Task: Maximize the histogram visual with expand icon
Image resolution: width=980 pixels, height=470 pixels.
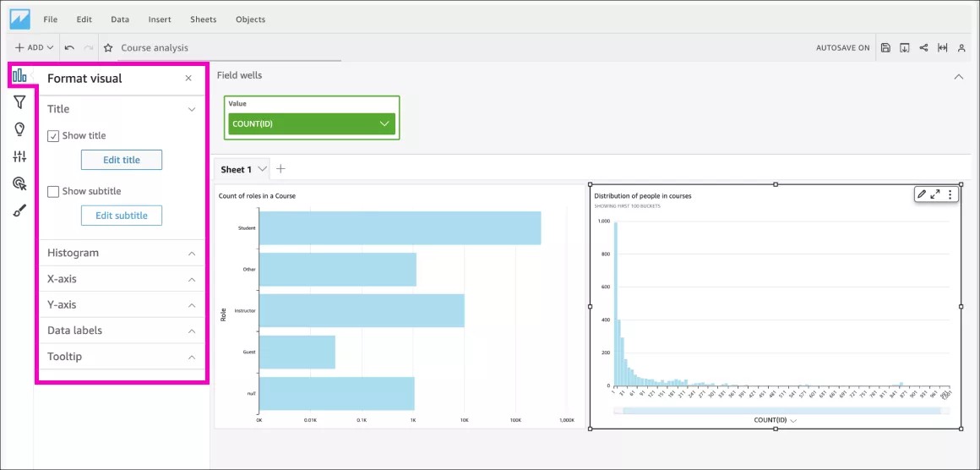Action: pos(935,194)
